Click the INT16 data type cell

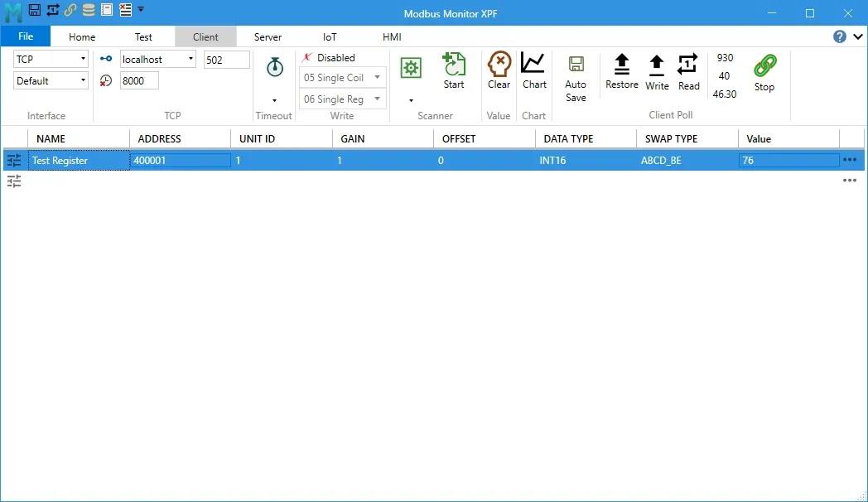pos(586,161)
